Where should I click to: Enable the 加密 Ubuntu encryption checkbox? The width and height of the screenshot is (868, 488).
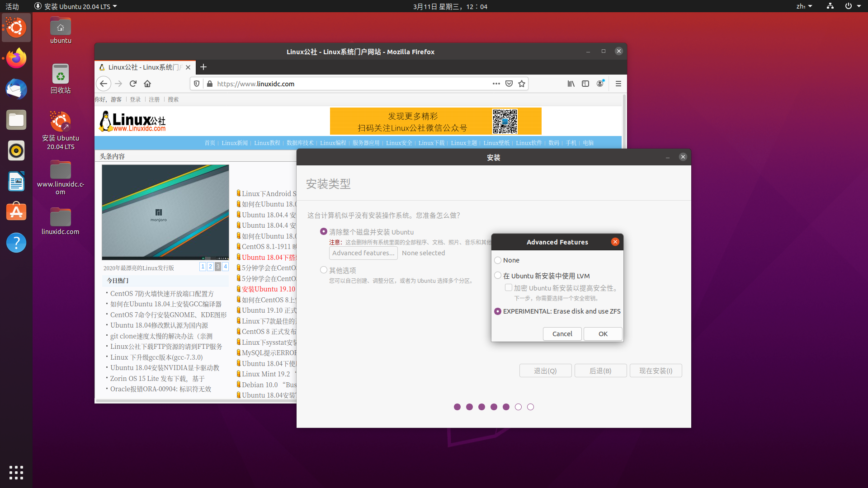pos(509,287)
